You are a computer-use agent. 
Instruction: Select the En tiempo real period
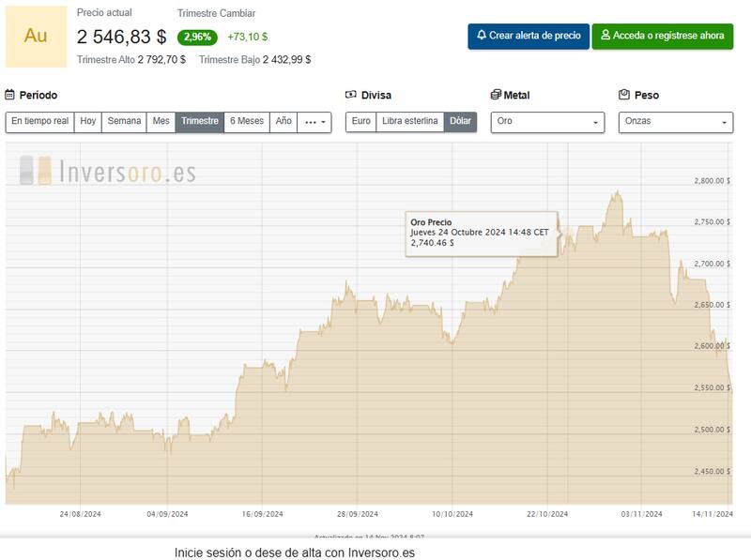point(40,122)
